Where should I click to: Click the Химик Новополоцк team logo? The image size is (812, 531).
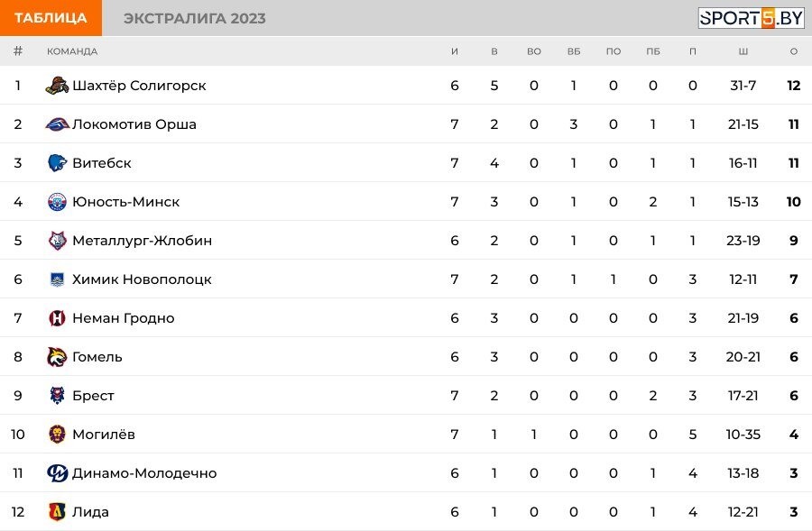(x=57, y=279)
